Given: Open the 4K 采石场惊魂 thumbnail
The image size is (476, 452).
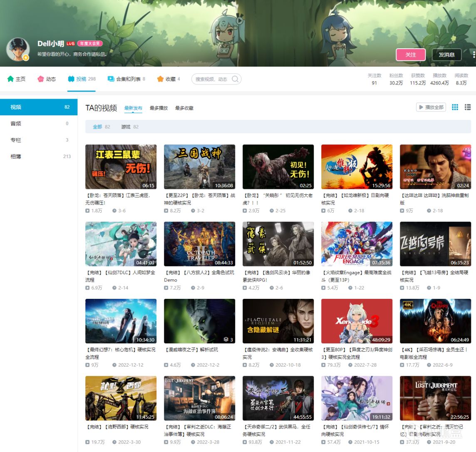Looking at the screenshot, I should click(435, 321).
